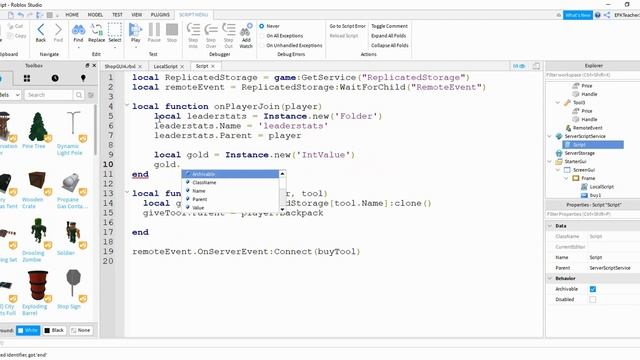
Task: Collapse the Tool3 tree node
Action: pyautogui.click(x=558, y=102)
